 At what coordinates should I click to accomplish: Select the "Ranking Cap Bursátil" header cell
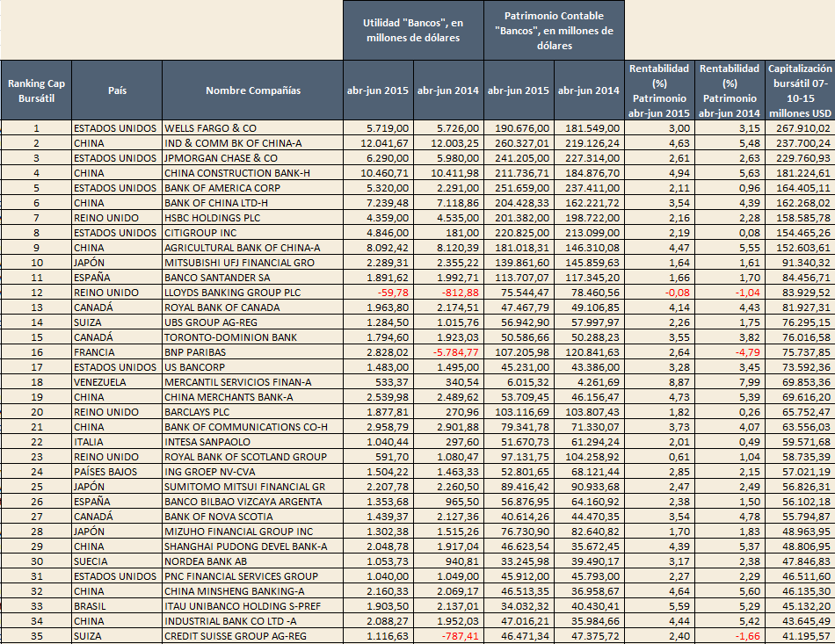point(36,90)
